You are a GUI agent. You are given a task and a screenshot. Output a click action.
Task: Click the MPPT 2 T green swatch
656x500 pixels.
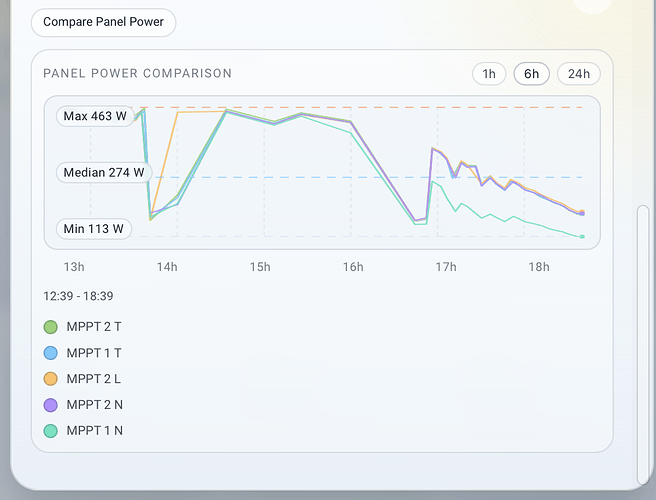(x=51, y=327)
